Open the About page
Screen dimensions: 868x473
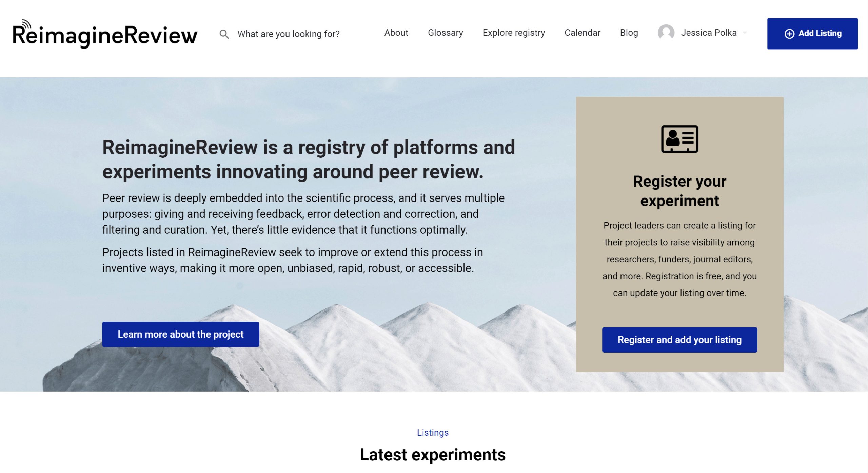[x=396, y=33]
